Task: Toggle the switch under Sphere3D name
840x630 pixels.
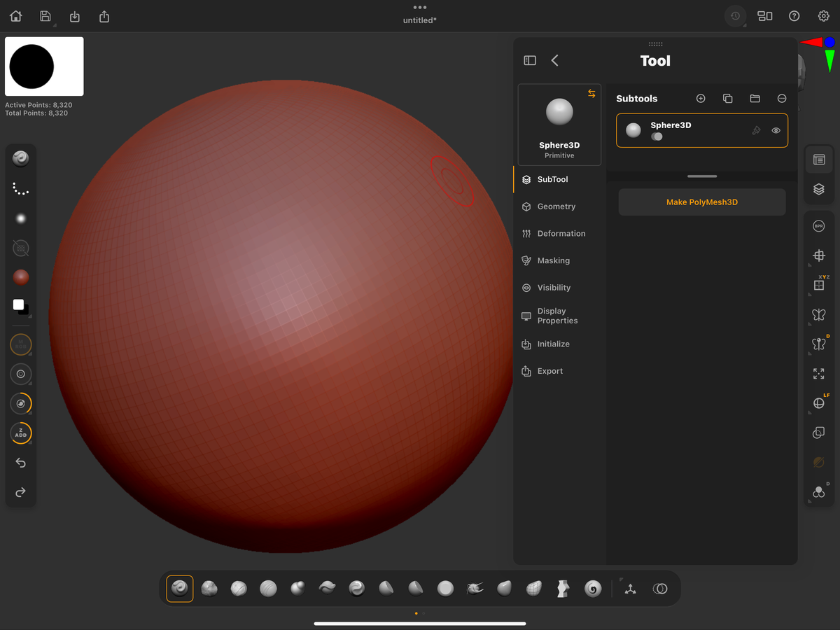Action: pos(657,136)
